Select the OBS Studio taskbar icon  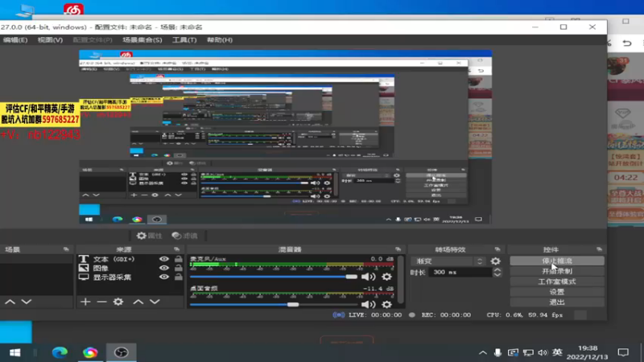(122, 352)
